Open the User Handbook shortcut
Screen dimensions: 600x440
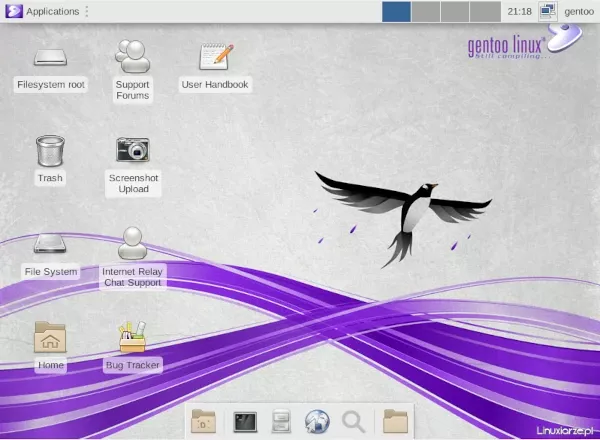coord(215,56)
